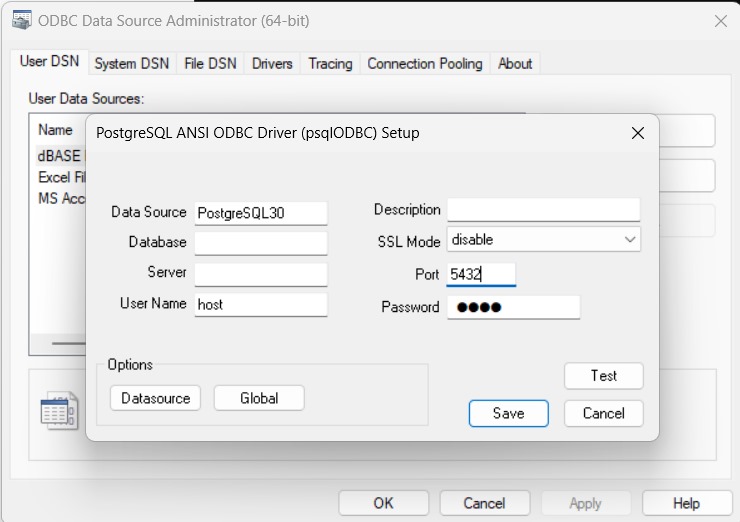Image resolution: width=740 pixels, height=522 pixels.
Task: Select the MS Access entry in the list
Action: pyautogui.click(x=61, y=198)
